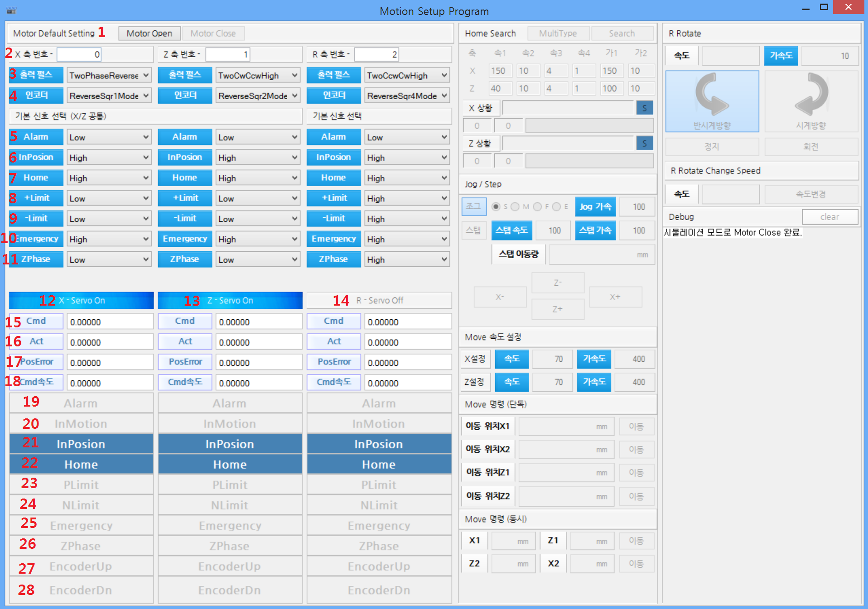Choose the E jog speed radio option
This screenshot has height=609, width=868.
pos(557,207)
